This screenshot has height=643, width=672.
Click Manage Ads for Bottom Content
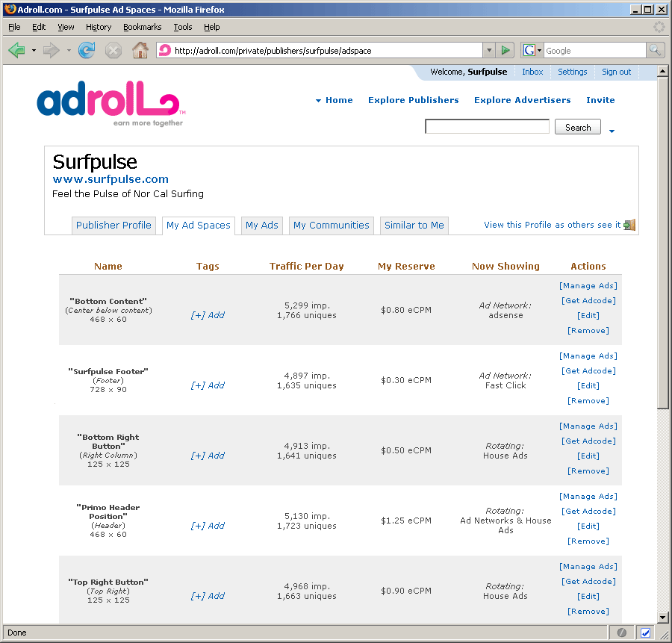pos(588,286)
